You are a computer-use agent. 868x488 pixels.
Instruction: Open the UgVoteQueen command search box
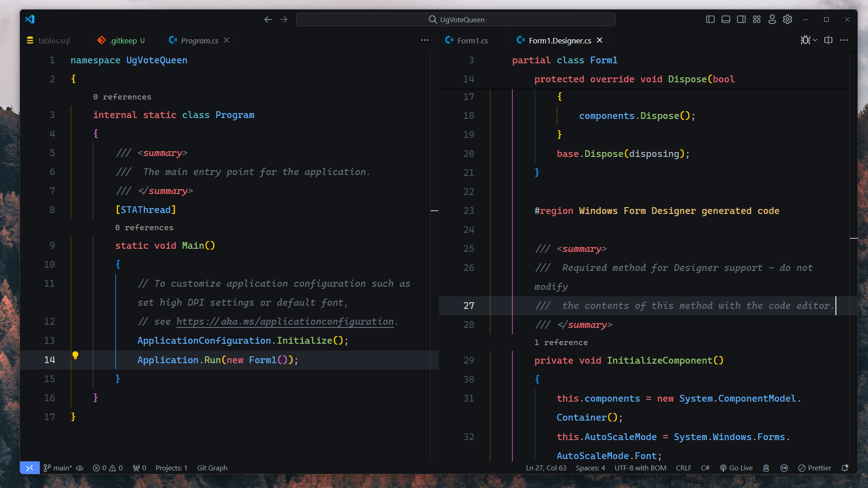pyautogui.click(x=455, y=19)
